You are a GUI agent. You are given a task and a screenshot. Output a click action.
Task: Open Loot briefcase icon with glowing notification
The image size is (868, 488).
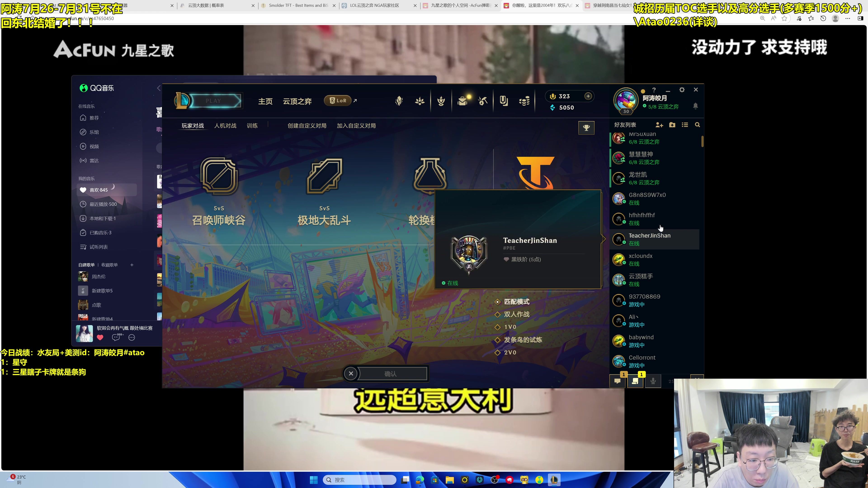(x=463, y=101)
